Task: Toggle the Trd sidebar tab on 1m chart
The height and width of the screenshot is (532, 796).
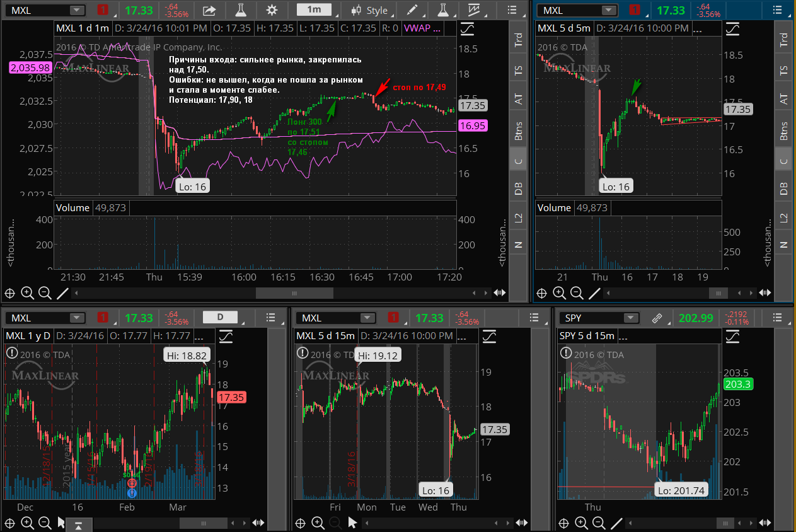Action: pos(518,41)
